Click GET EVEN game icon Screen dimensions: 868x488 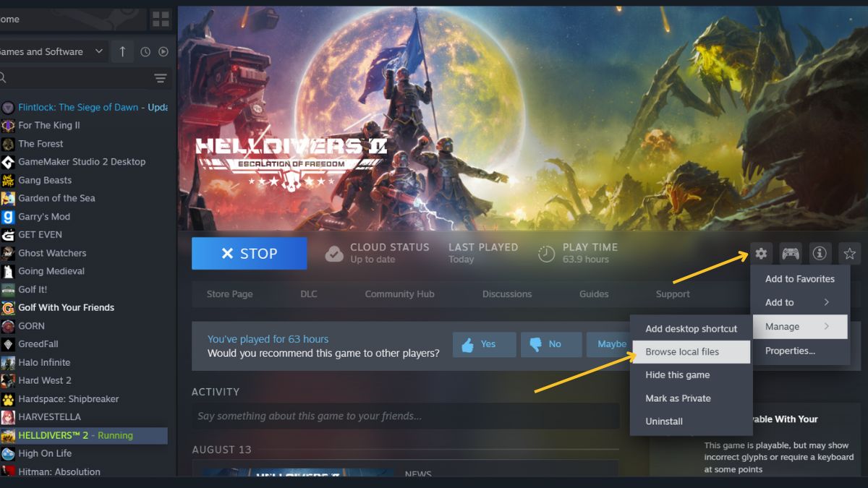click(8, 235)
